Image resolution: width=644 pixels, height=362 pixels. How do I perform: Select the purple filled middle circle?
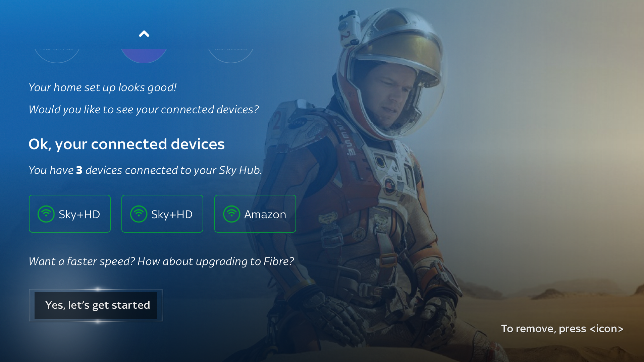coord(144,56)
